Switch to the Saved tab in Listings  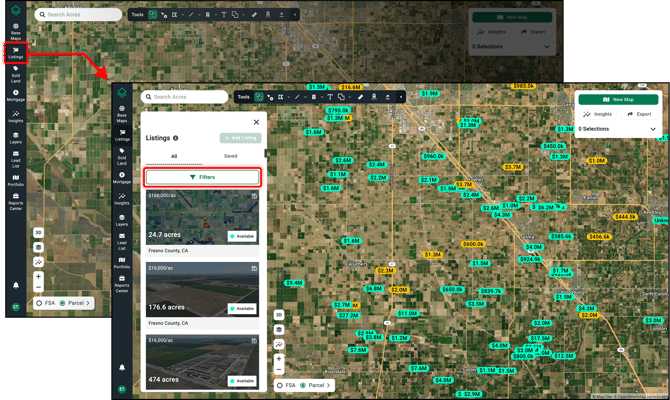coord(230,156)
